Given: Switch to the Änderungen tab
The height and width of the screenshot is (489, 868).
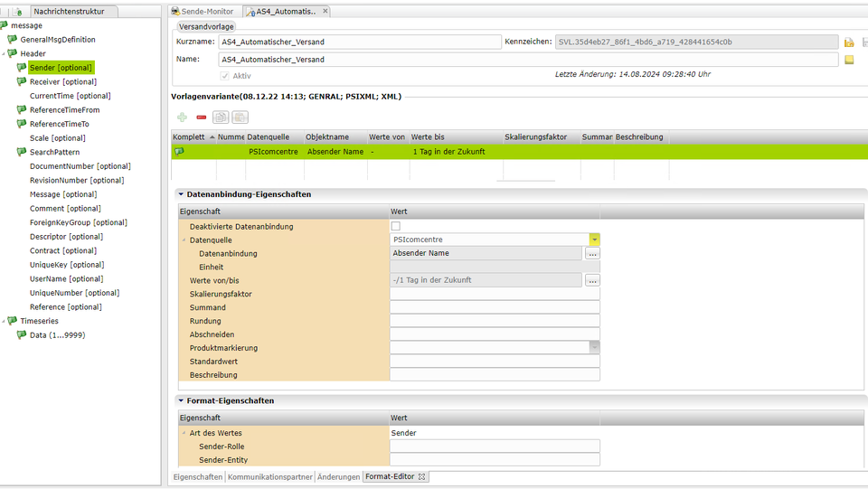Looking at the screenshot, I should [338, 476].
